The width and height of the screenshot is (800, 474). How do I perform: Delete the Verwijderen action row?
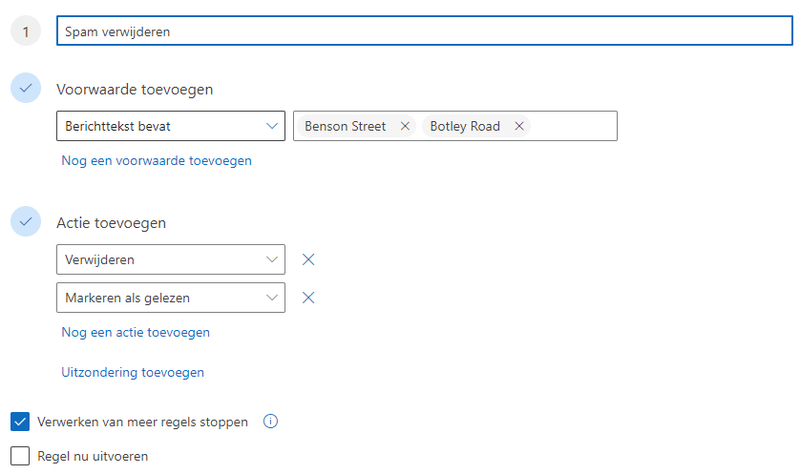tap(309, 260)
